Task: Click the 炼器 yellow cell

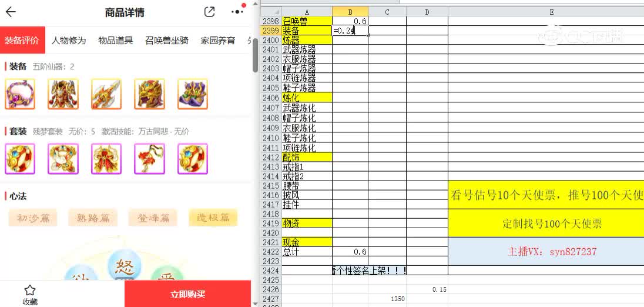Action: point(307,40)
